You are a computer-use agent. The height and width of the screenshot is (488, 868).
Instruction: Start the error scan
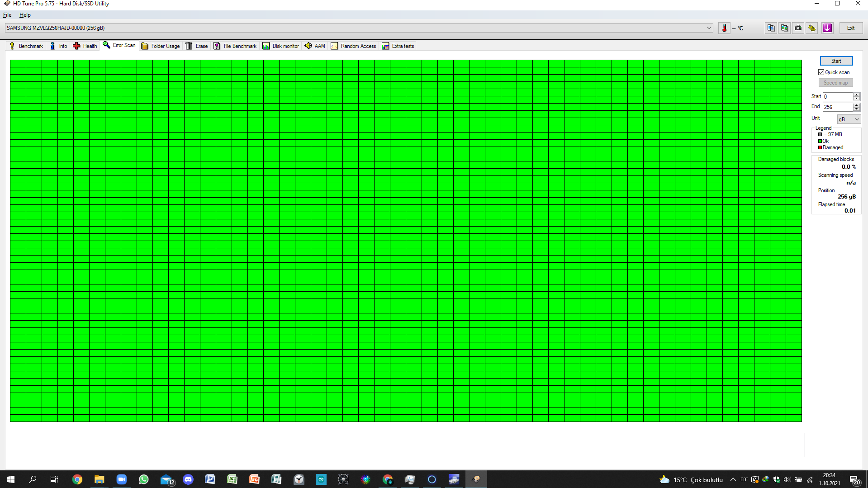coord(836,61)
